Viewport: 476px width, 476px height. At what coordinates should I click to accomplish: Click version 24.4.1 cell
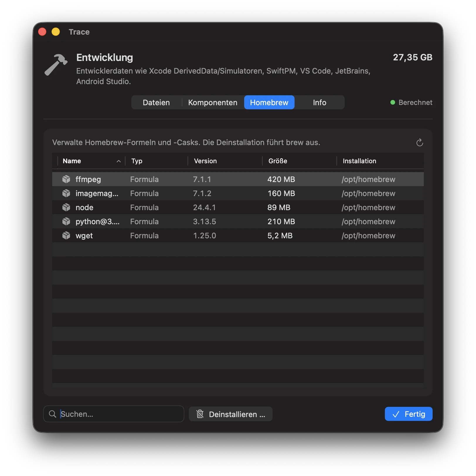click(204, 207)
